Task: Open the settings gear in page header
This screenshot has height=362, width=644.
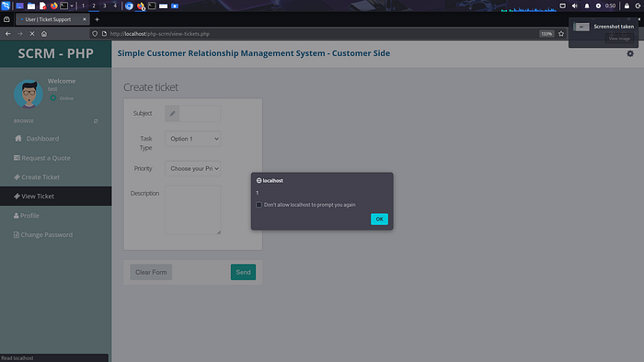Action: [630, 53]
